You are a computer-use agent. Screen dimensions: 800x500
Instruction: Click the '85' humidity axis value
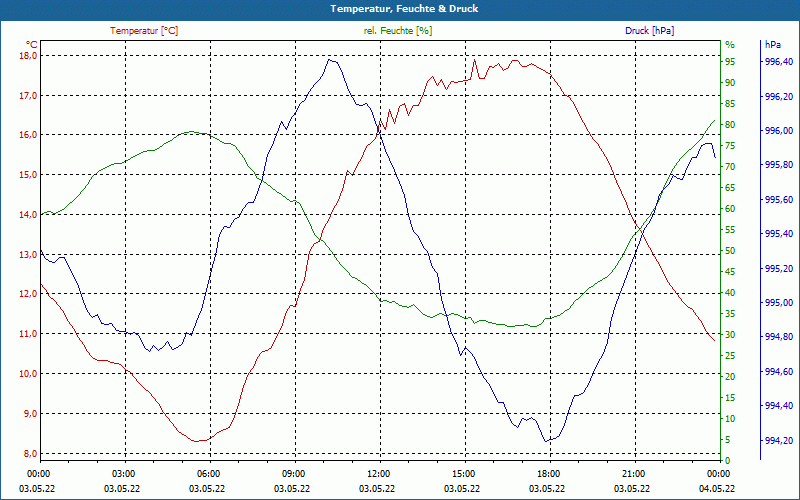(x=730, y=104)
